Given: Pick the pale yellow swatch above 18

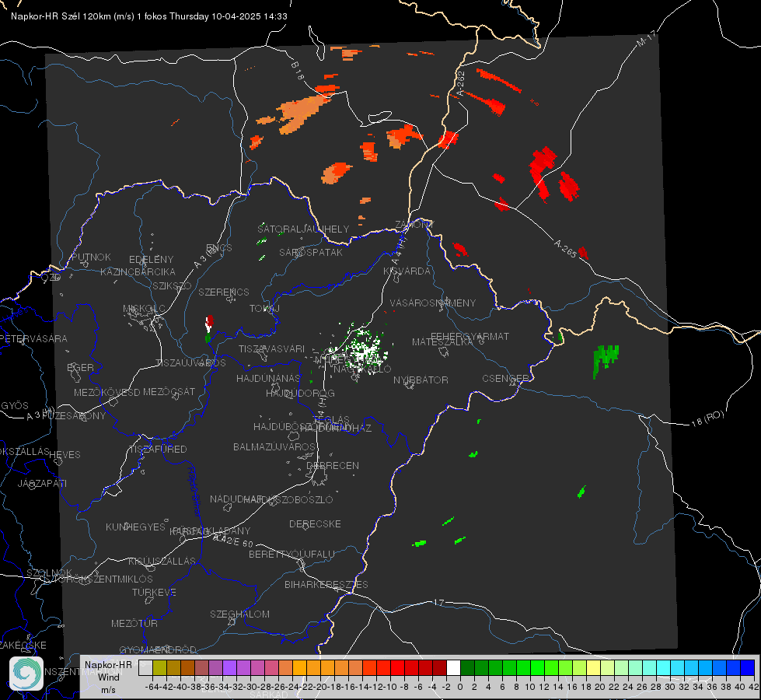Looking at the screenshot, I should click(x=593, y=667).
